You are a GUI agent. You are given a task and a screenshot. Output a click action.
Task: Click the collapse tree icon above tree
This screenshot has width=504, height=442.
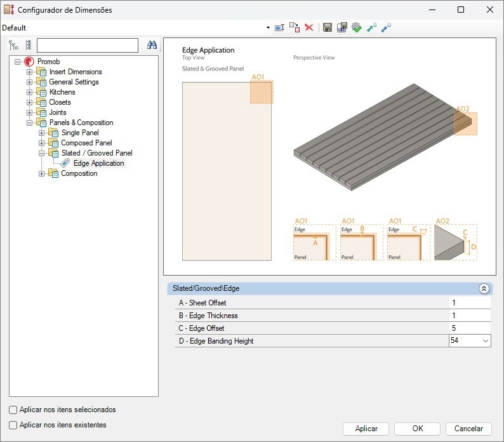[x=29, y=45]
